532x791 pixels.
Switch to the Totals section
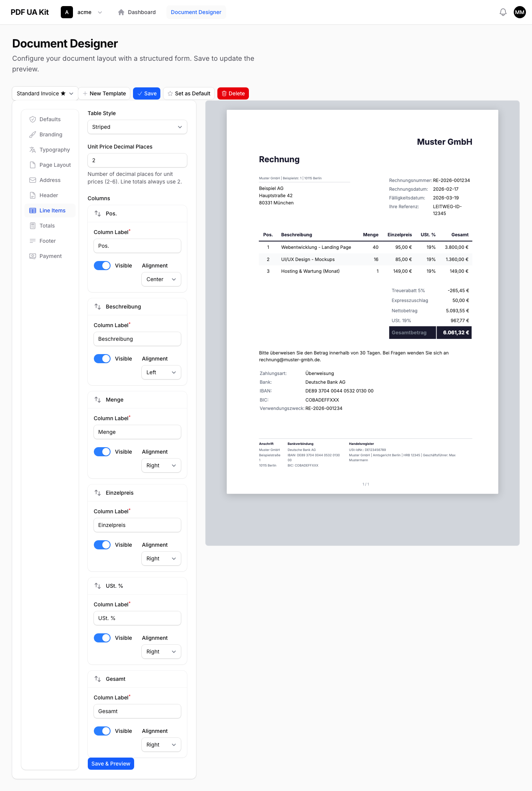click(x=50, y=226)
